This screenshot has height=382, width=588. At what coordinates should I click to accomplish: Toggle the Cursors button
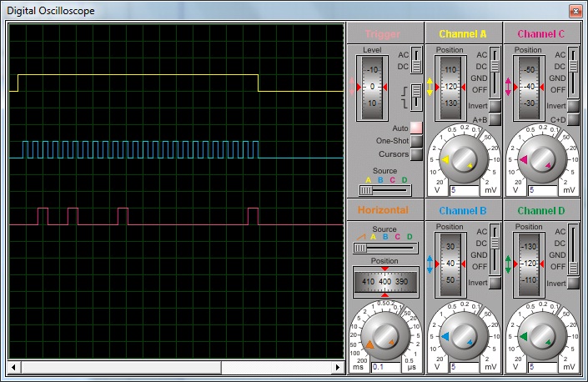pyautogui.click(x=416, y=154)
